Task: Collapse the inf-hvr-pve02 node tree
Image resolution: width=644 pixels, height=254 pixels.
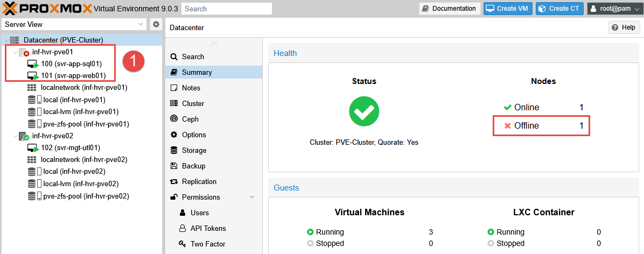Action: coord(14,136)
